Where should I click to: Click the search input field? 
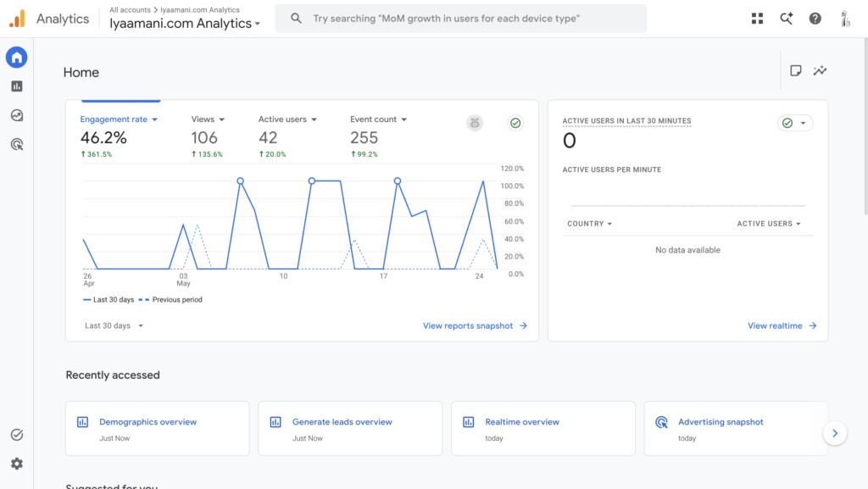pyautogui.click(x=460, y=19)
